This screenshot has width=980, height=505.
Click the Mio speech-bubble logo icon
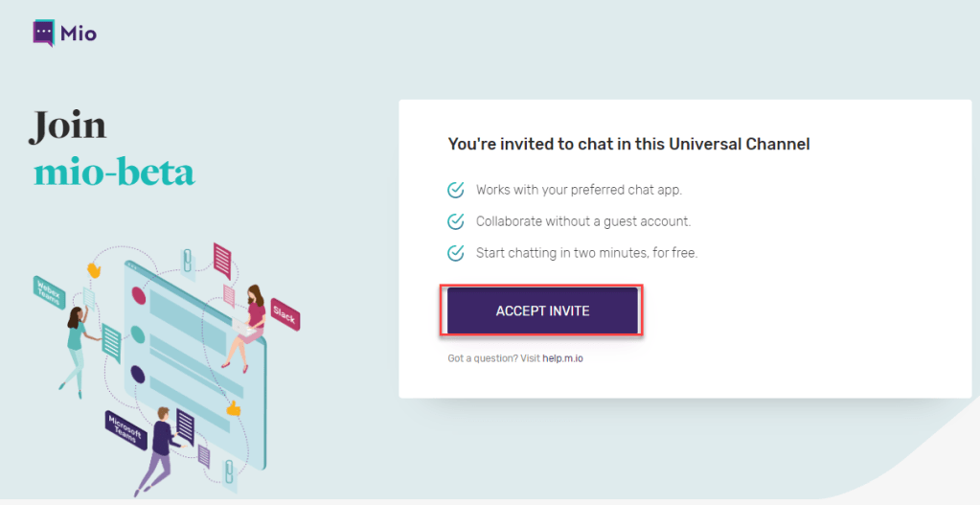coord(44,33)
